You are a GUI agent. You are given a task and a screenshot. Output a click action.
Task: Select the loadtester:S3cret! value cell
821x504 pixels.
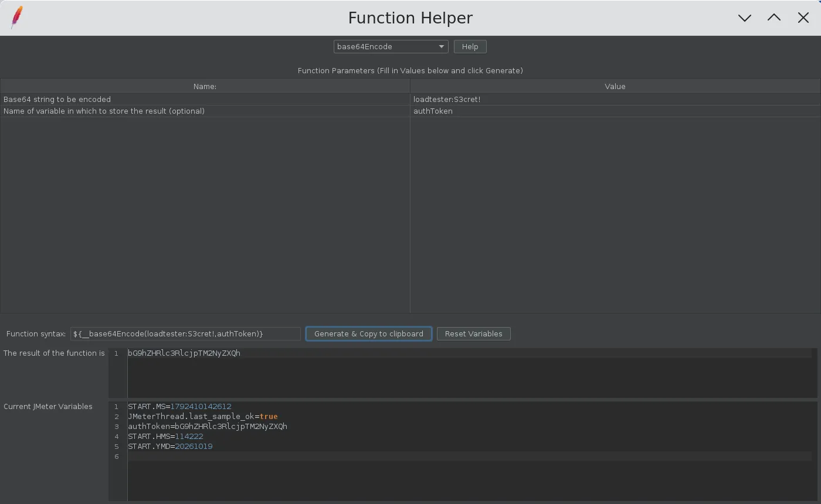coord(615,100)
